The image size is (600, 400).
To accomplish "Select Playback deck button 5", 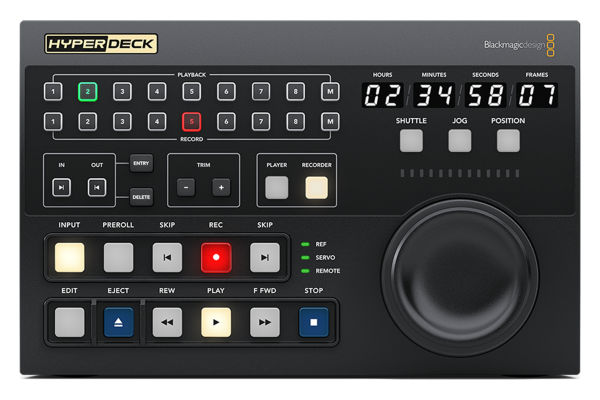I will coord(192,91).
